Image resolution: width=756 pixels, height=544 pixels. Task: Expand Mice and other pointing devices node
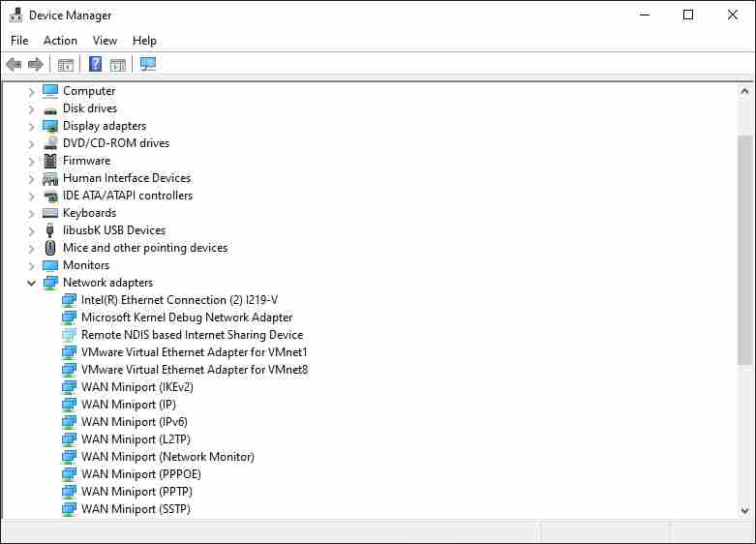click(x=31, y=249)
